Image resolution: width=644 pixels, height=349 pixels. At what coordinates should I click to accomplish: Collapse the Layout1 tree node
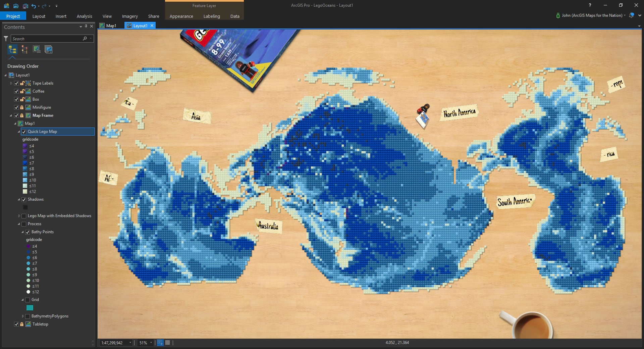tap(5, 75)
